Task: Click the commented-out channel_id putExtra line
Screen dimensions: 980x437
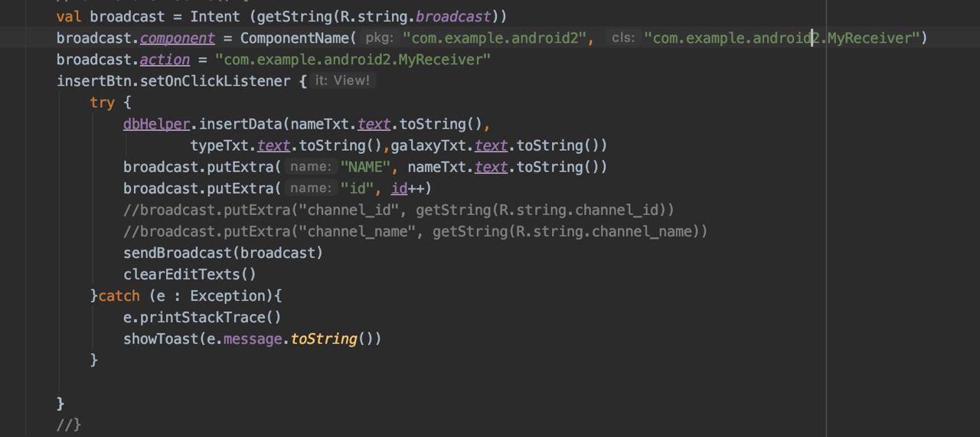Action: 399,209
